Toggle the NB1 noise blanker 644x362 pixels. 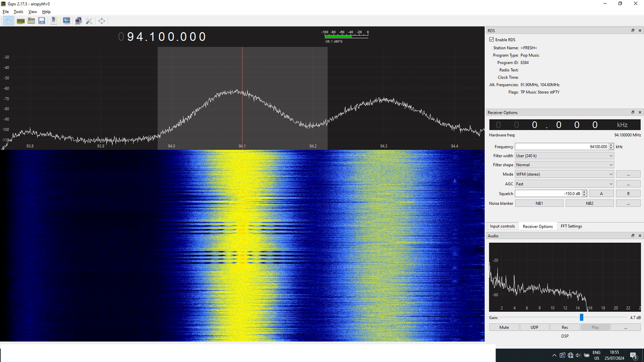[539, 203]
